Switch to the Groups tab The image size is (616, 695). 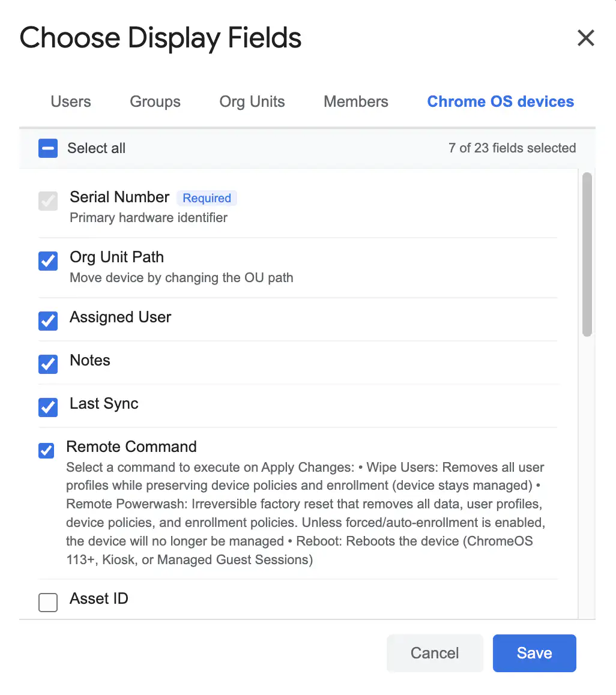(x=156, y=101)
